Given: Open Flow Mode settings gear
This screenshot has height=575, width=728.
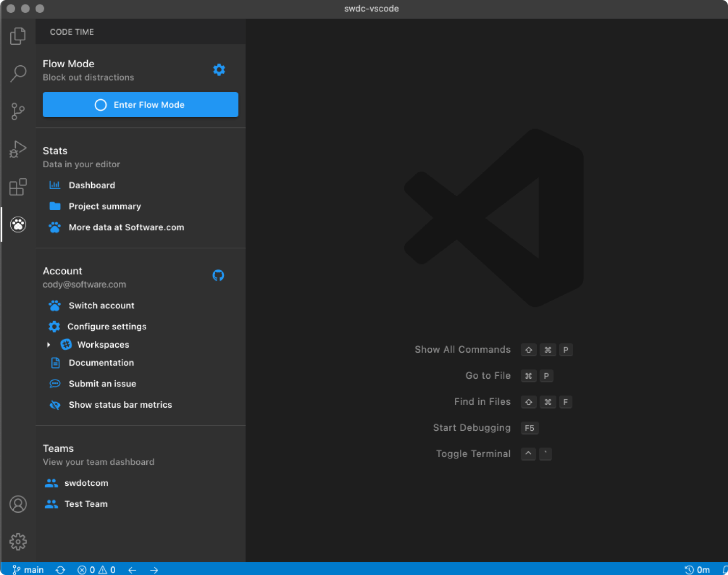Looking at the screenshot, I should coord(219,70).
